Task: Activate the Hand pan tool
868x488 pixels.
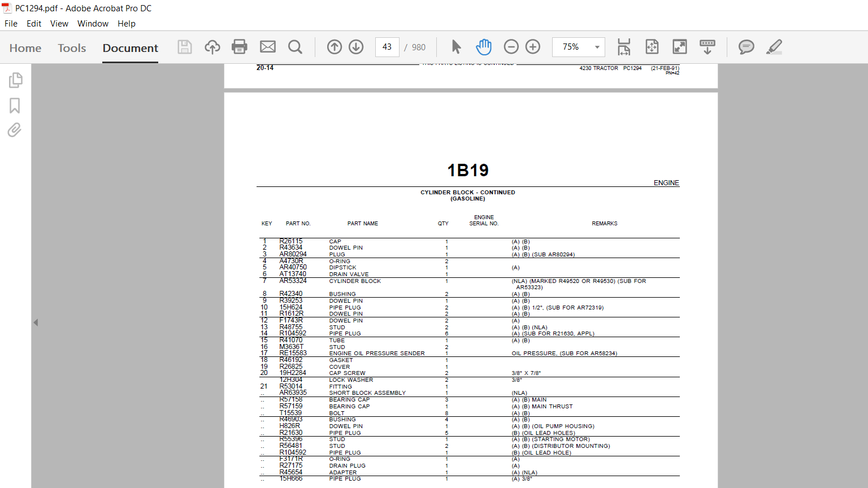Action: 484,47
